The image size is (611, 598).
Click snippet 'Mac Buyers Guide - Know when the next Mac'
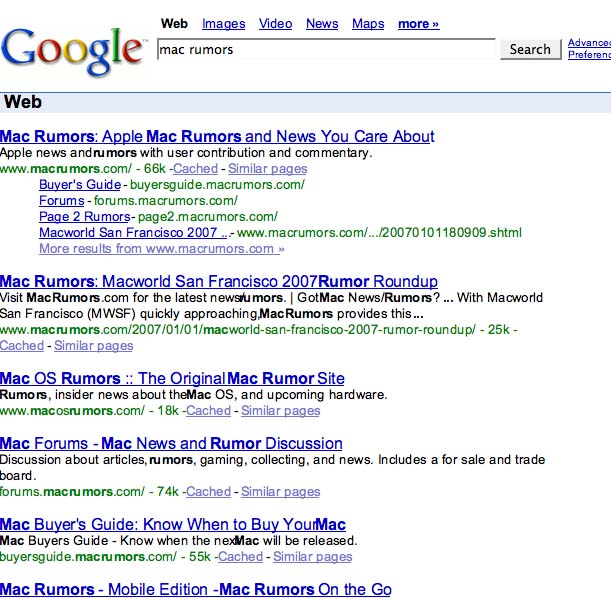(x=178, y=541)
